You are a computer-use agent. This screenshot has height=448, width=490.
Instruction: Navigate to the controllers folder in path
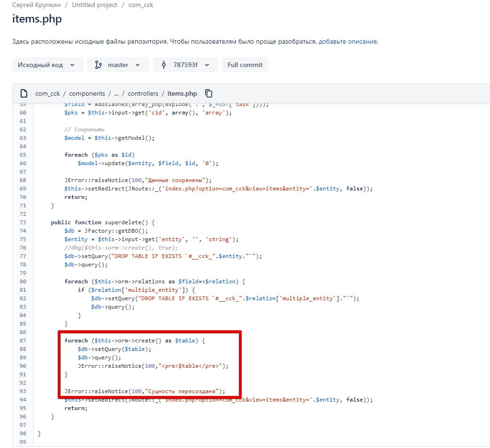143,93
